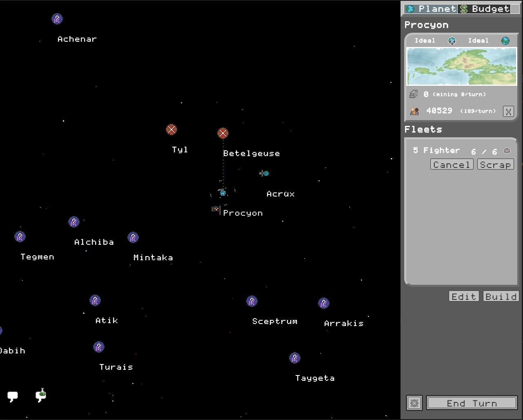The width and height of the screenshot is (523, 420).
Task: Click the settings gear icon
Action: tap(414, 403)
